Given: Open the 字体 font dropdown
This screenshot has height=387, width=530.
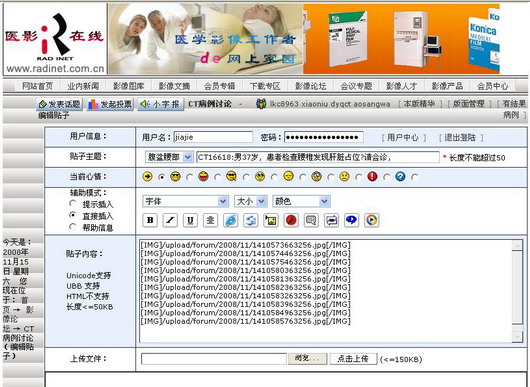Looking at the screenshot, I should (x=185, y=201).
